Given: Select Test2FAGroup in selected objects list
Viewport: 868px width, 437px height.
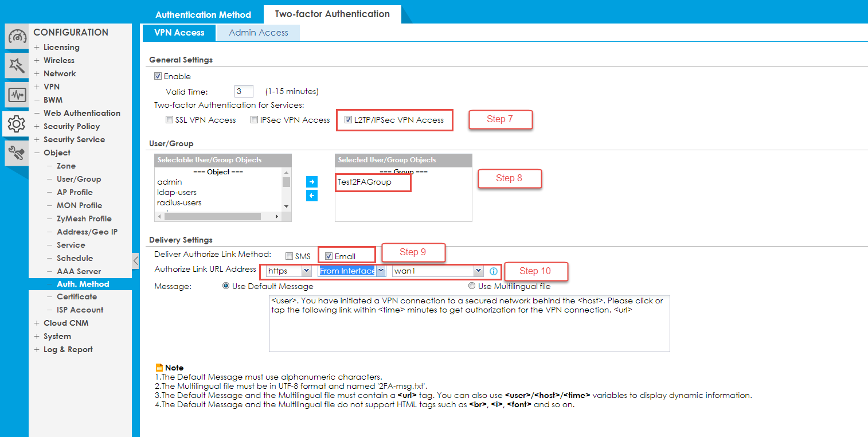Looking at the screenshot, I should [x=365, y=182].
